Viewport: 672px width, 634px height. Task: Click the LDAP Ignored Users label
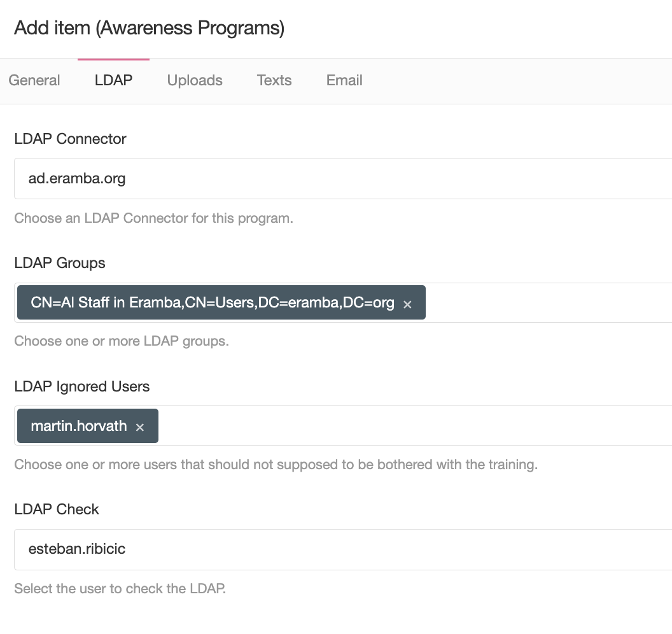[82, 386]
